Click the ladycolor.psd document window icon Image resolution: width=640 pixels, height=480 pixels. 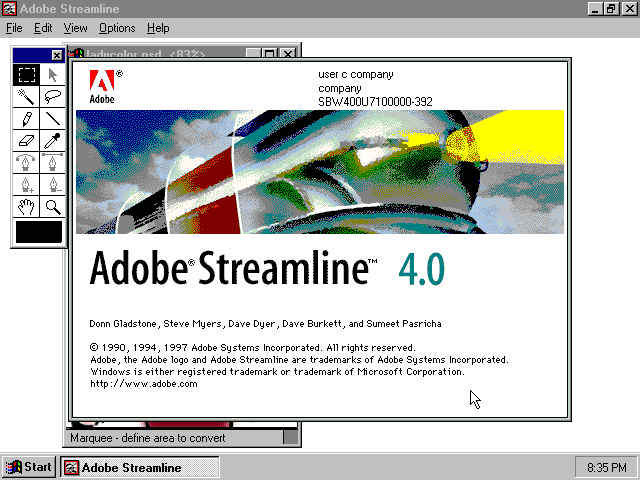[x=76, y=53]
